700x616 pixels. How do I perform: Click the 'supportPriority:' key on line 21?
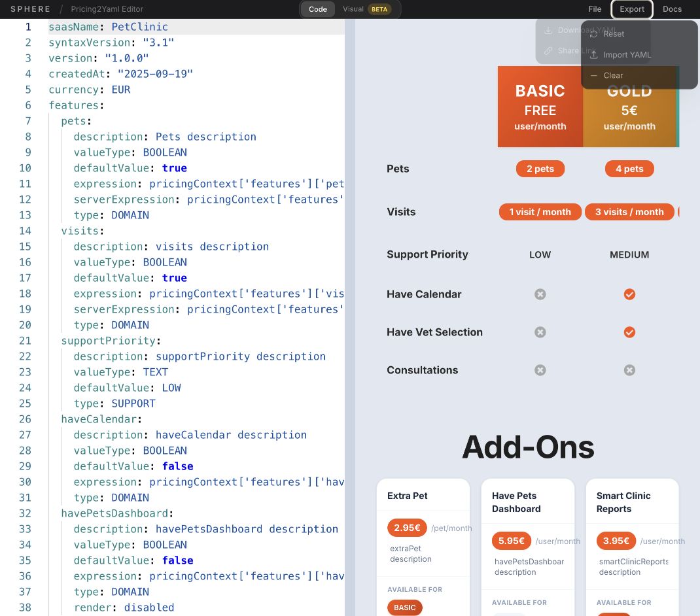[111, 341]
